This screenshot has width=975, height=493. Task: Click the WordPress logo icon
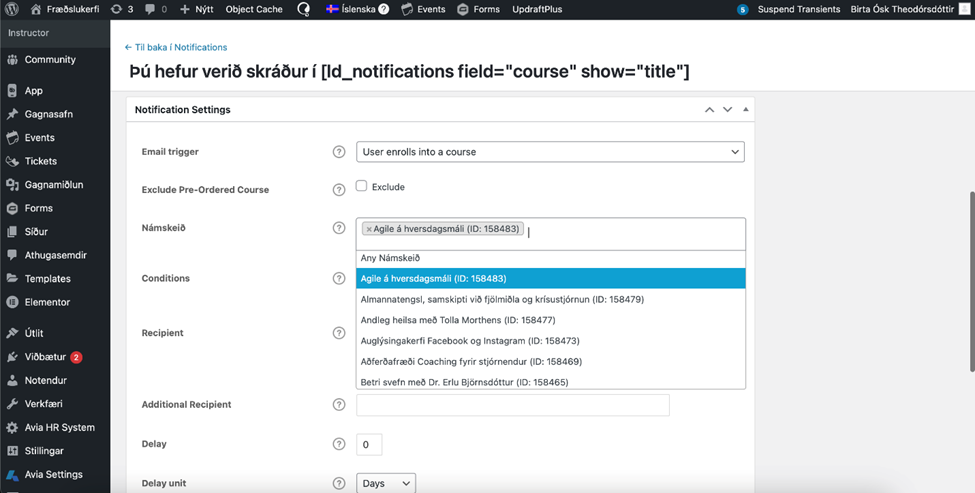pyautogui.click(x=12, y=9)
